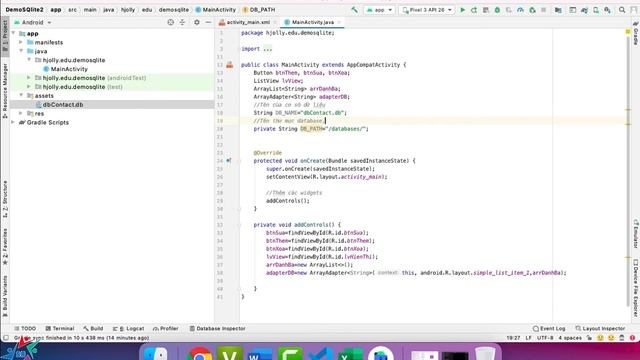640x360 pixels.
Task: Run the app with the green play button
Action: [462, 10]
